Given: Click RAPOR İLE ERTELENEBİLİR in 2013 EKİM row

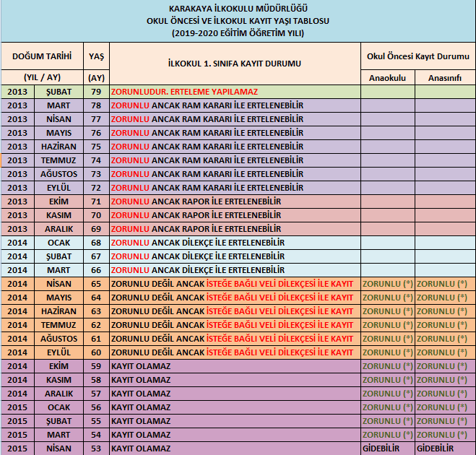Looking at the screenshot, I should coord(232,201).
